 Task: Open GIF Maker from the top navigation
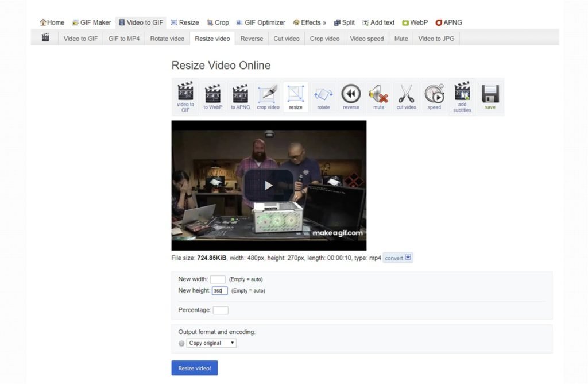point(91,22)
